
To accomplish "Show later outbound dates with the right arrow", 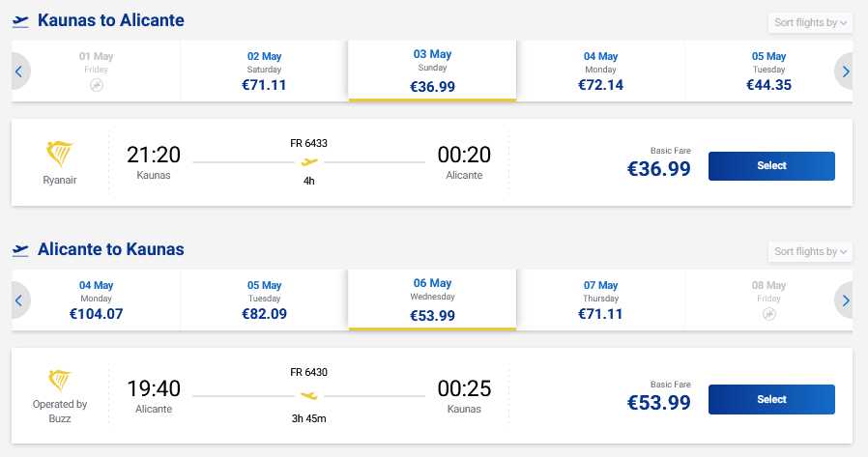I will (846, 71).
